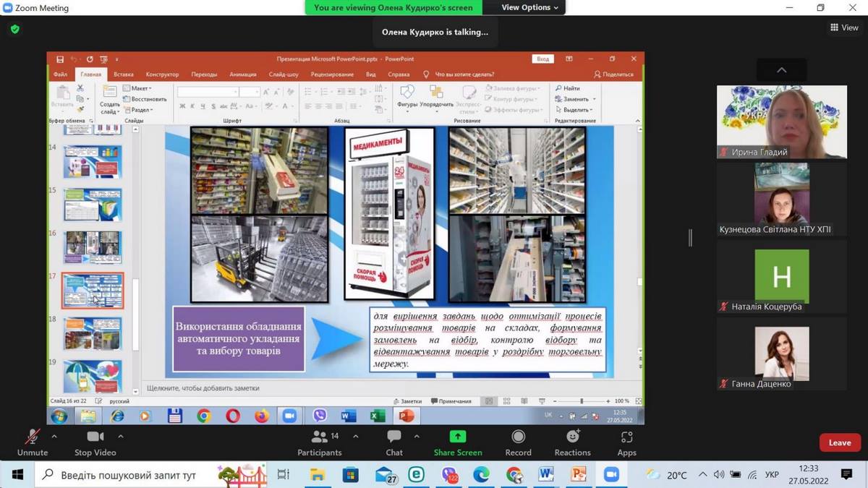This screenshot has height=488, width=868.
Task: Open the Zoom Chat panel
Action: [x=394, y=443]
